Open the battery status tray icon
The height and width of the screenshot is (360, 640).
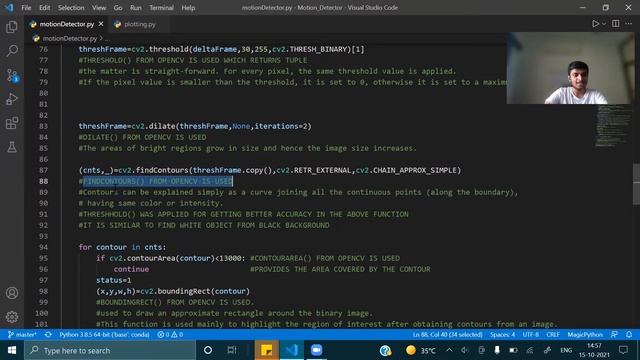click(x=513, y=350)
